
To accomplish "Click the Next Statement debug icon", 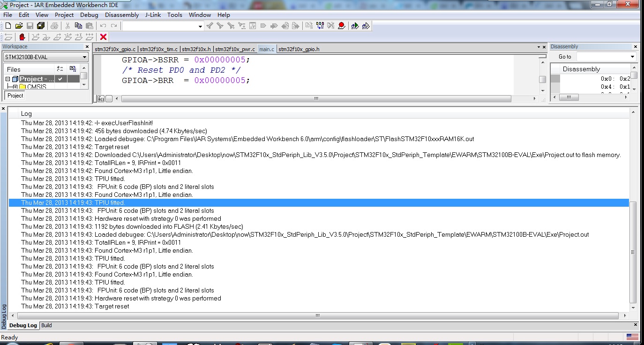I will 67,37.
